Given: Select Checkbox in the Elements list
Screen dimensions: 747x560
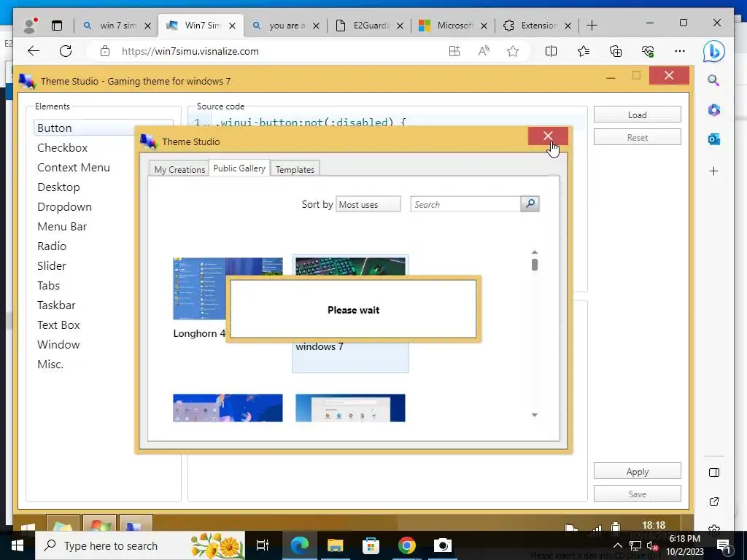Looking at the screenshot, I should (63, 147).
